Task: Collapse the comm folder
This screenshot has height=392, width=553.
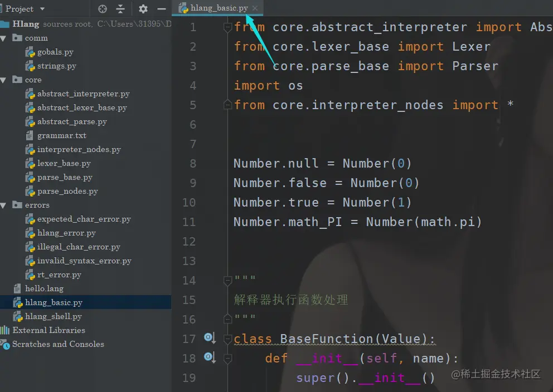Action: click(x=3, y=38)
